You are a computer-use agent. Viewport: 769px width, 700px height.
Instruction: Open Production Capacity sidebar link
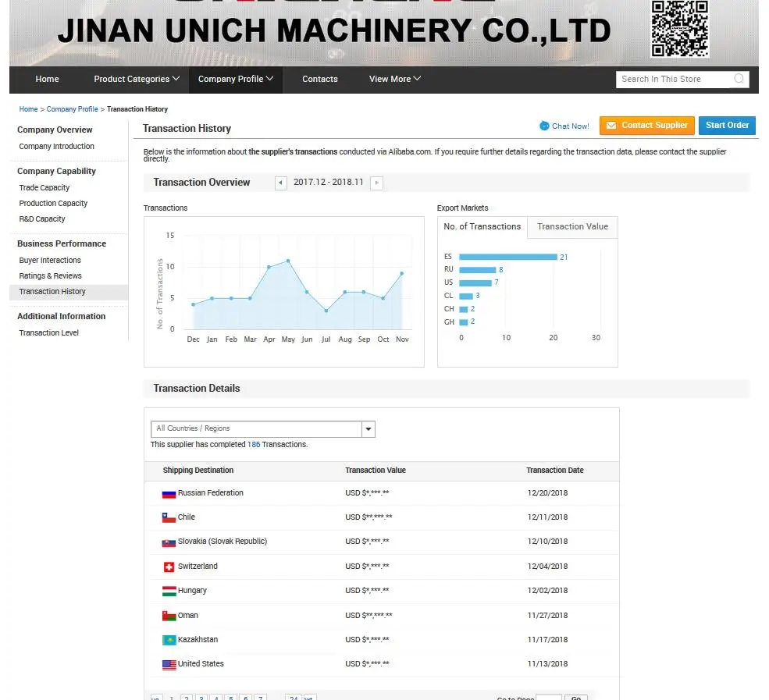(53, 204)
